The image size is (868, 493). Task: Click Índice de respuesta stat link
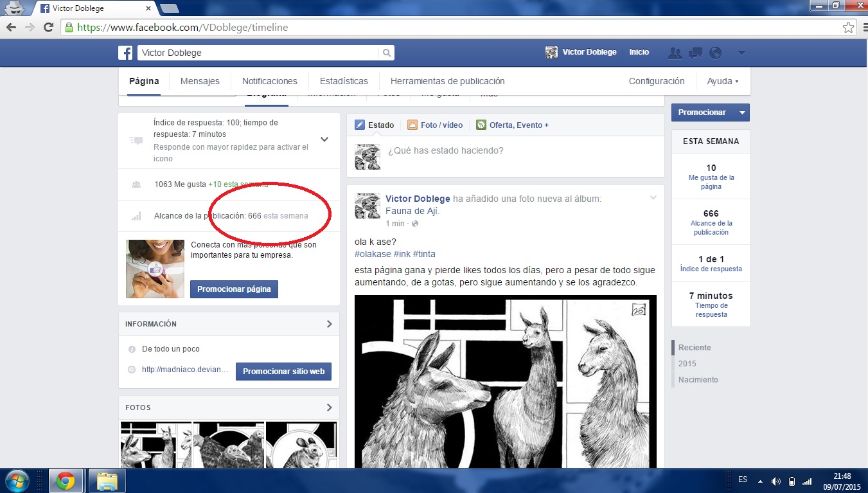[x=711, y=269]
